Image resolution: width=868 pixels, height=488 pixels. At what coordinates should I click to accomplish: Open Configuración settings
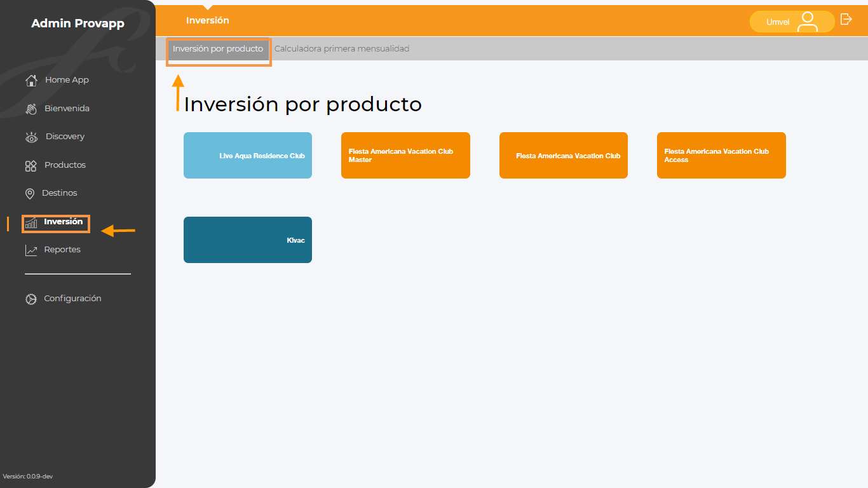[72, 299]
